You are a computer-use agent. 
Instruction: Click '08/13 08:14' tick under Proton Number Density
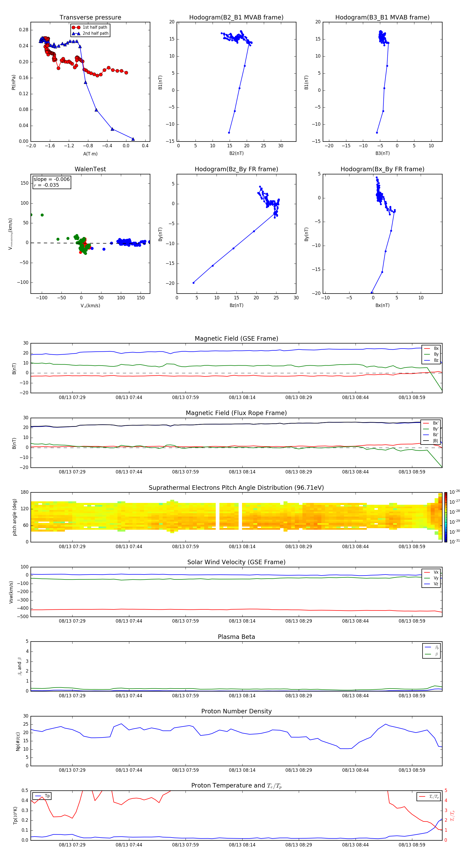point(242,770)
